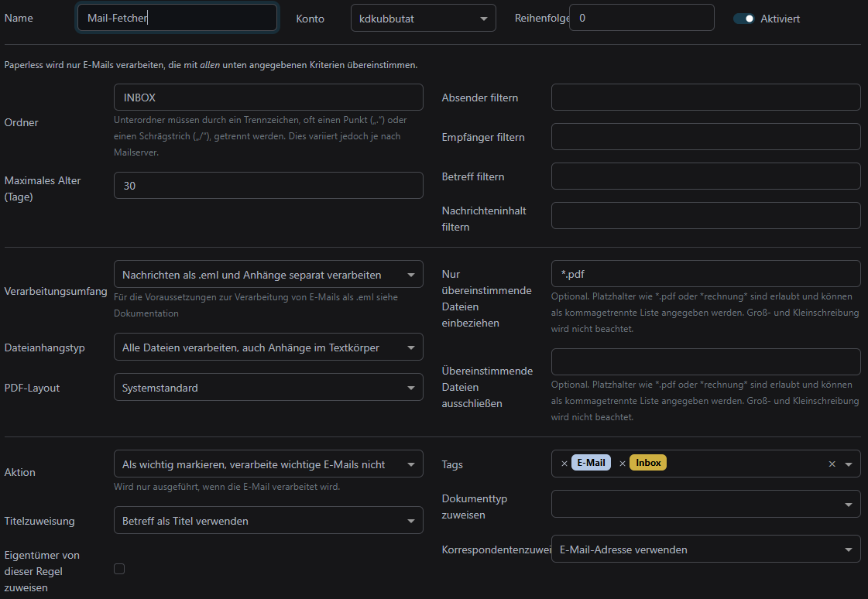
Task: Expand the Dokumenttyp zuweisen dropdown
Action: [705, 504]
